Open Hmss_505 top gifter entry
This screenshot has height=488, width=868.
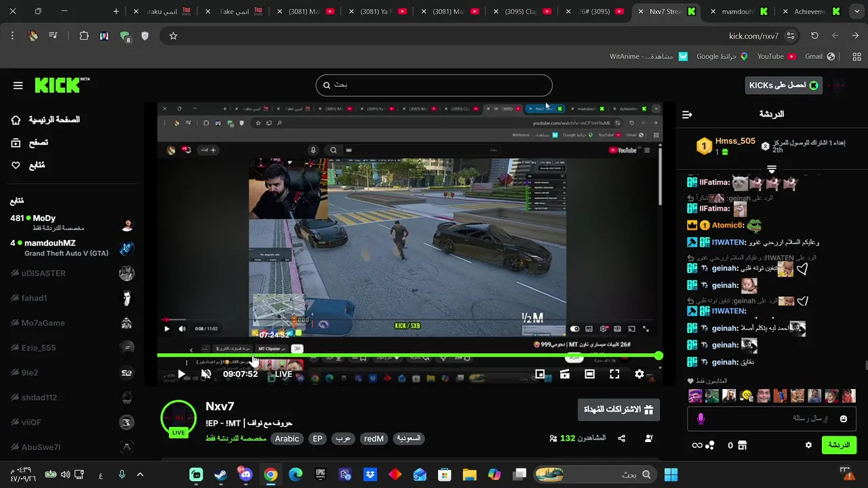(726, 146)
